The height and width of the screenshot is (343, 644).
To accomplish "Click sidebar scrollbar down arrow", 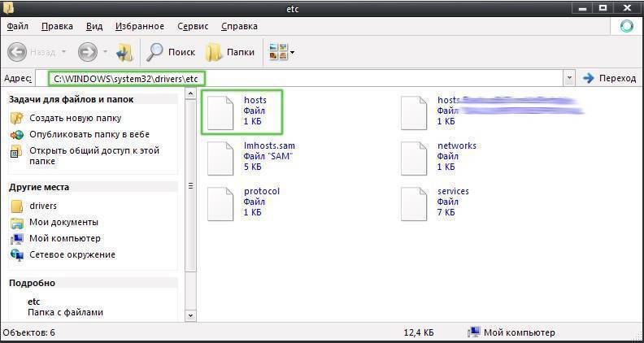I will pos(190,315).
